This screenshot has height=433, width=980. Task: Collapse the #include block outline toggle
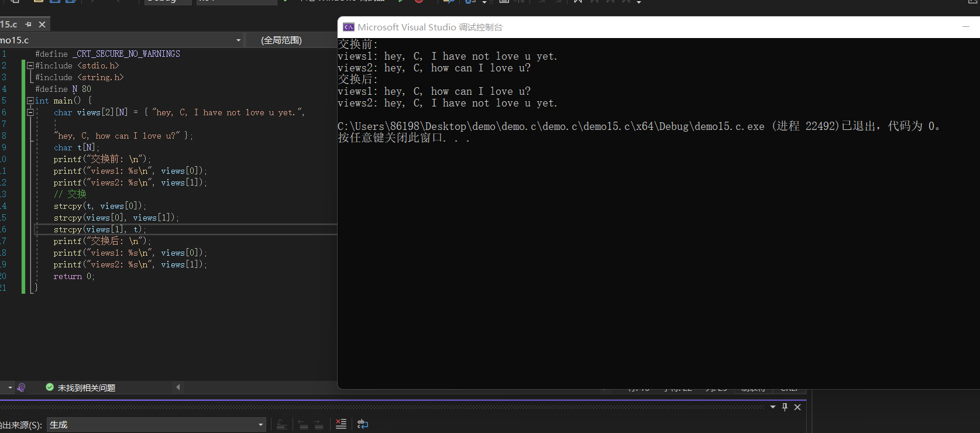click(30, 66)
